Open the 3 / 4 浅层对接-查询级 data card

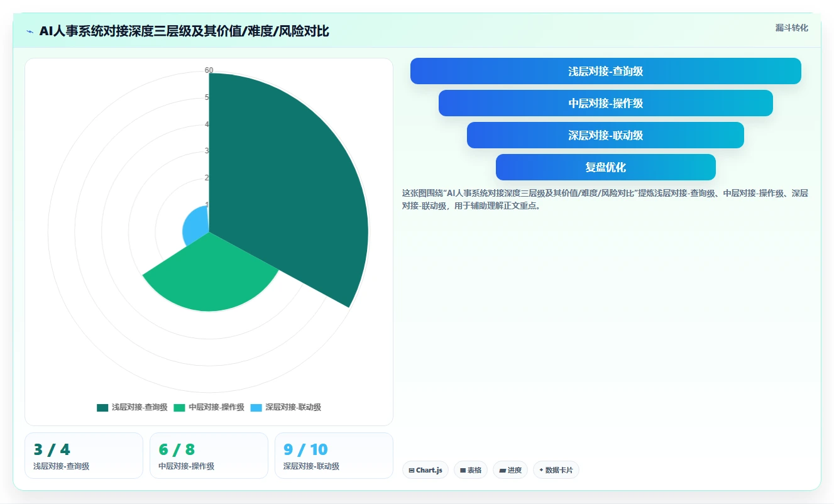pos(84,456)
